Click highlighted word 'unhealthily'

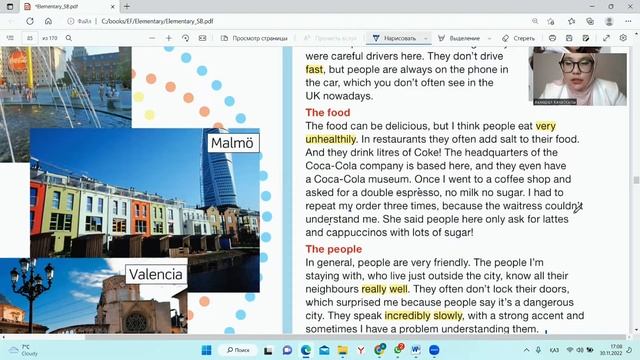click(x=331, y=139)
